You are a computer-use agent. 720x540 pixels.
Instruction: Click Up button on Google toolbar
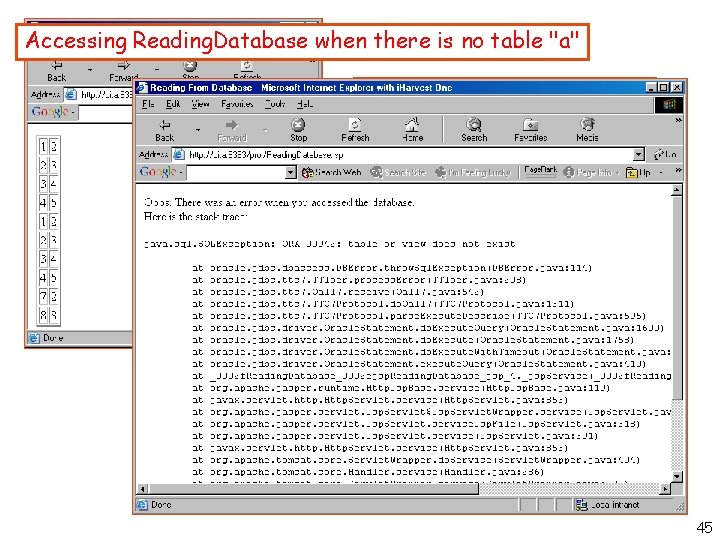639,173
